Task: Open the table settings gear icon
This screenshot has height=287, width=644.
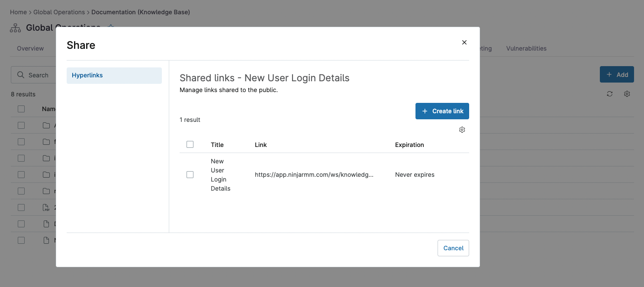Action: click(x=627, y=94)
